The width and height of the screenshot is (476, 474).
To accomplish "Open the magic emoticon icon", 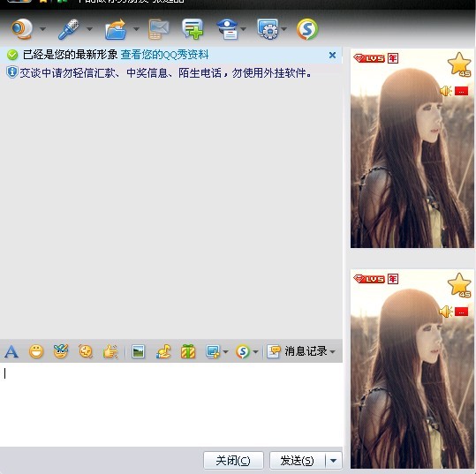I will [61, 351].
